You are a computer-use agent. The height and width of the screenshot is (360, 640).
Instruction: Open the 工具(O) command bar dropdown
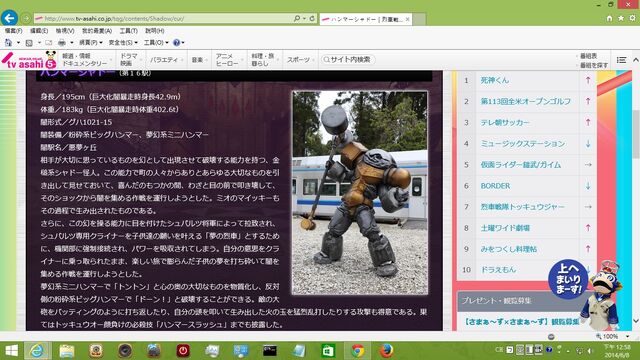[x=156, y=42]
